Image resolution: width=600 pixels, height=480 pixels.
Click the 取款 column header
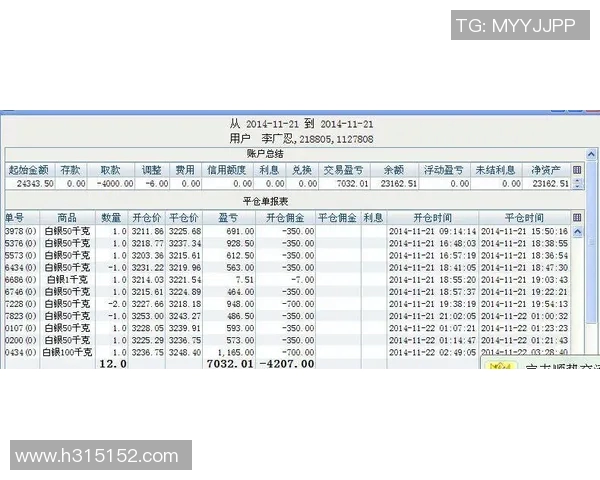coord(110,170)
